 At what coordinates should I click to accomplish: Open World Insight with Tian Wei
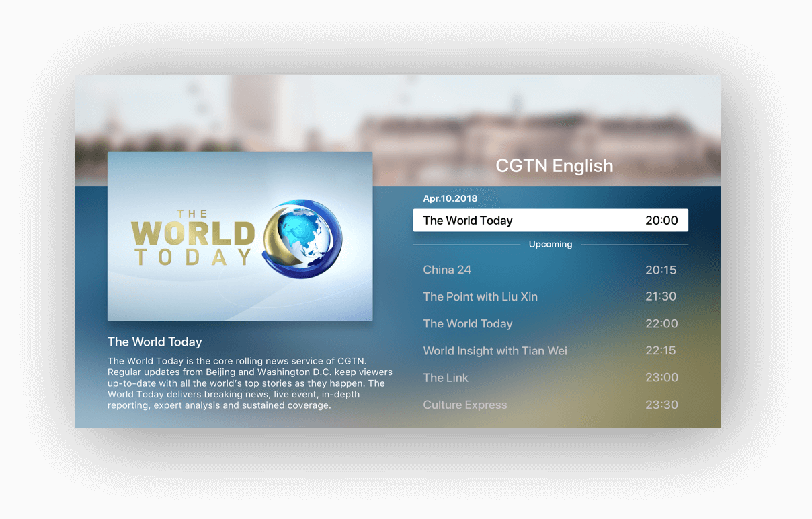click(551, 350)
